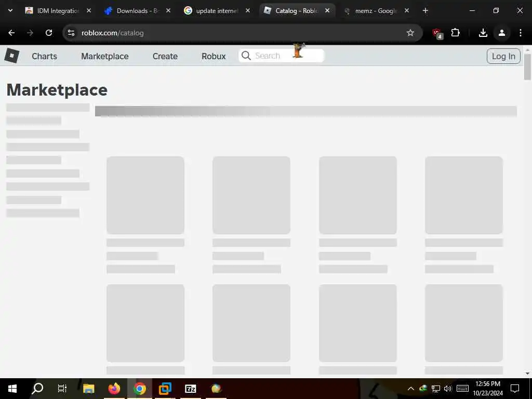Bookmark this page with the star icon
This screenshot has width=532, height=399.
click(x=410, y=33)
